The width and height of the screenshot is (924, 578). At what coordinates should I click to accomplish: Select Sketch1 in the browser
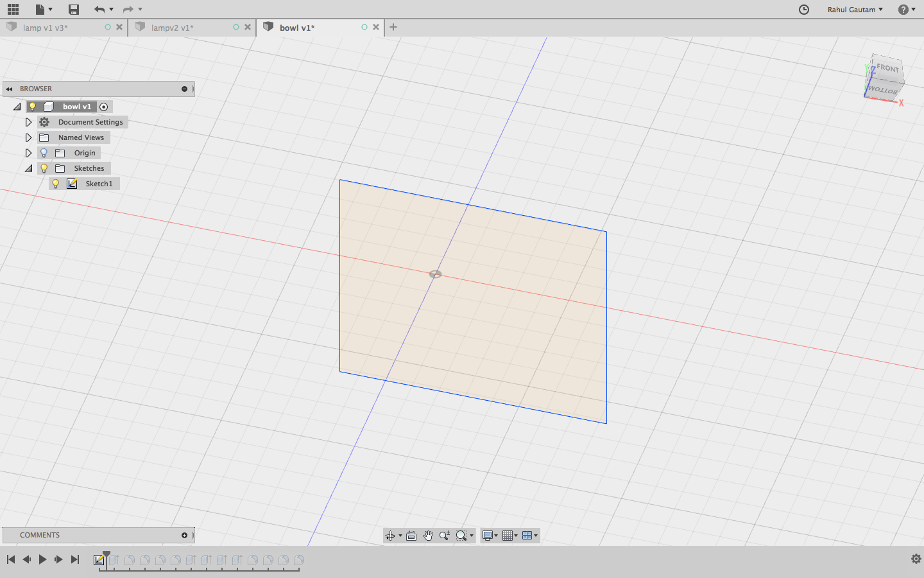coord(99,184)
